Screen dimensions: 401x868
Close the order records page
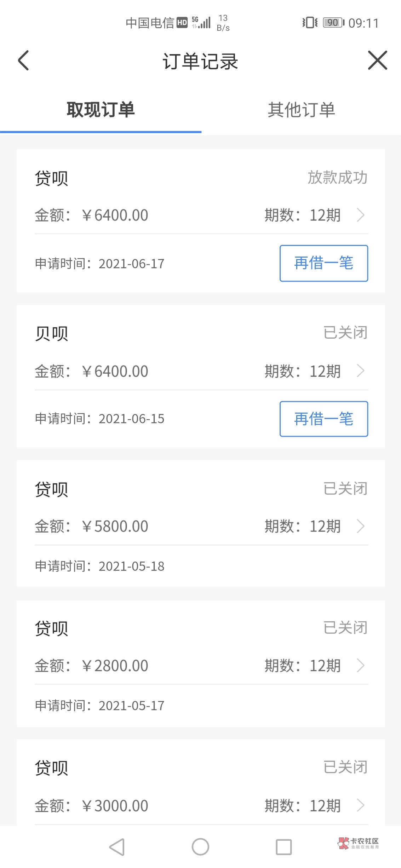coord(377,61)
